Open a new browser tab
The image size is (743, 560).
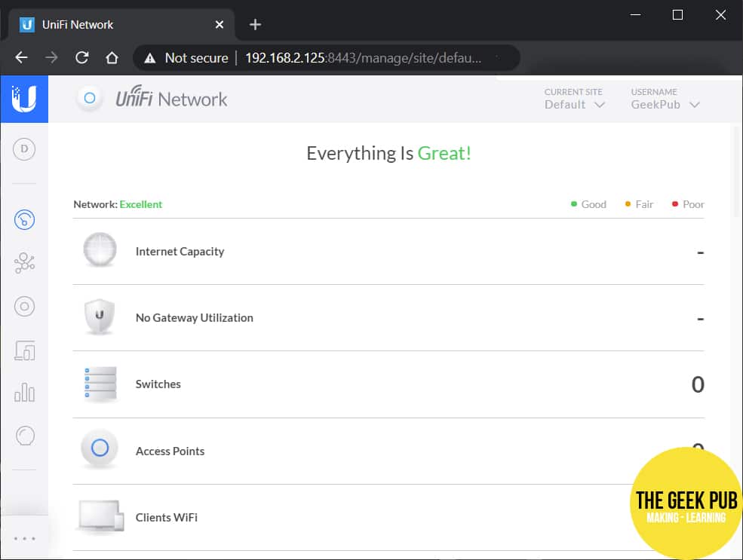coord(255,24)
